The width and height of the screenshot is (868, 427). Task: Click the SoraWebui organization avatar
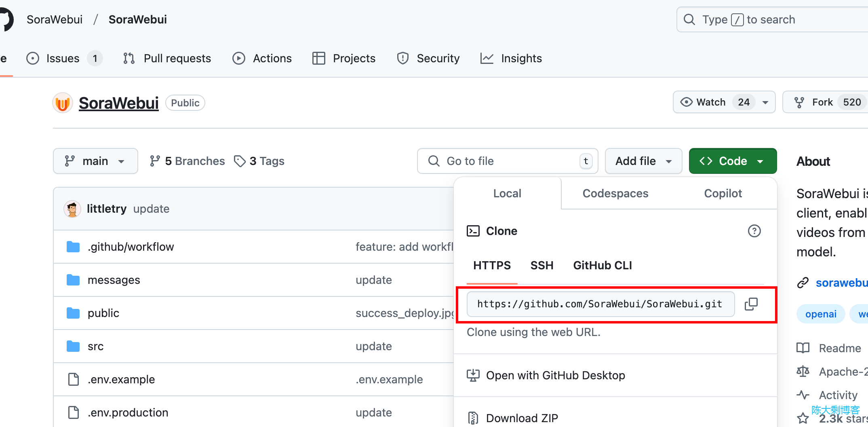click(x=63, y=103)
